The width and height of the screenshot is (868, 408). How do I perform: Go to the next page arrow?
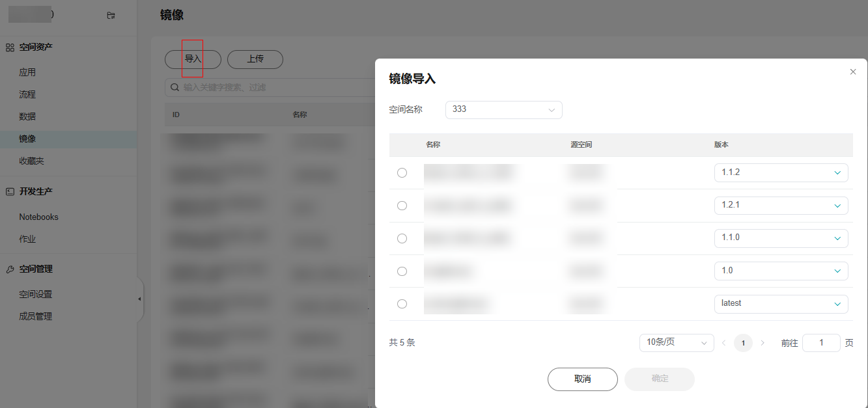(763, 343)
